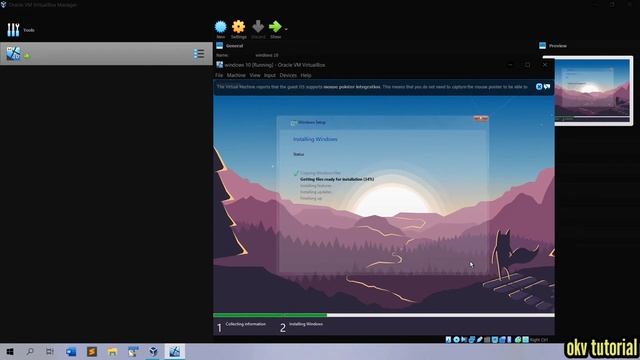Click the grayed Discard toolbar icon

click(x=258, y=27)
